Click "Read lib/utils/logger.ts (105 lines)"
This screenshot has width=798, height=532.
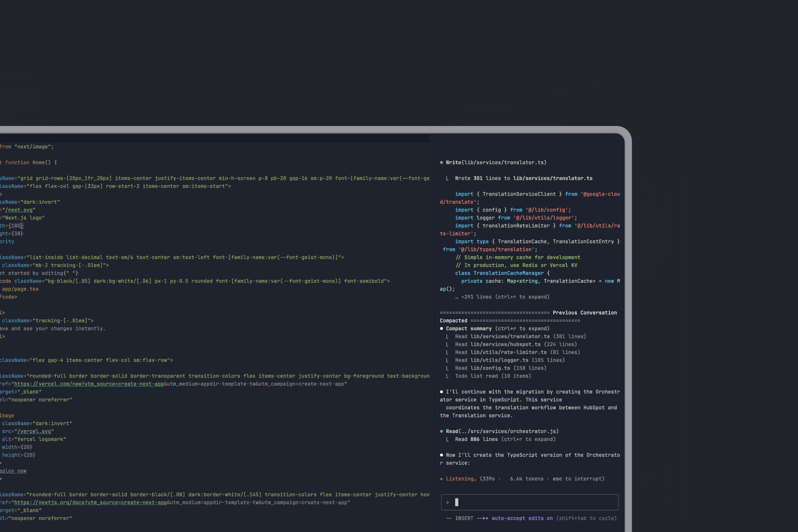coord(510,360)
